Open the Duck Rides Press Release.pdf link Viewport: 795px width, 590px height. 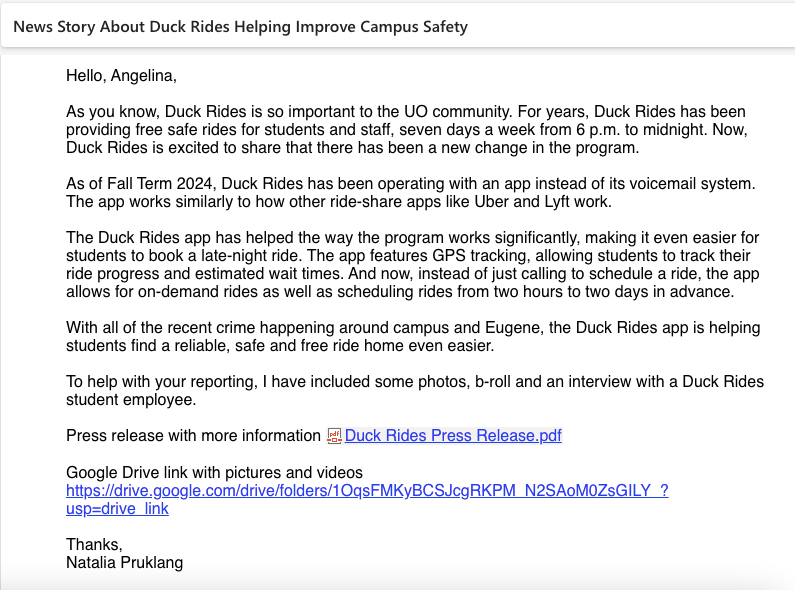pos(453,436)
